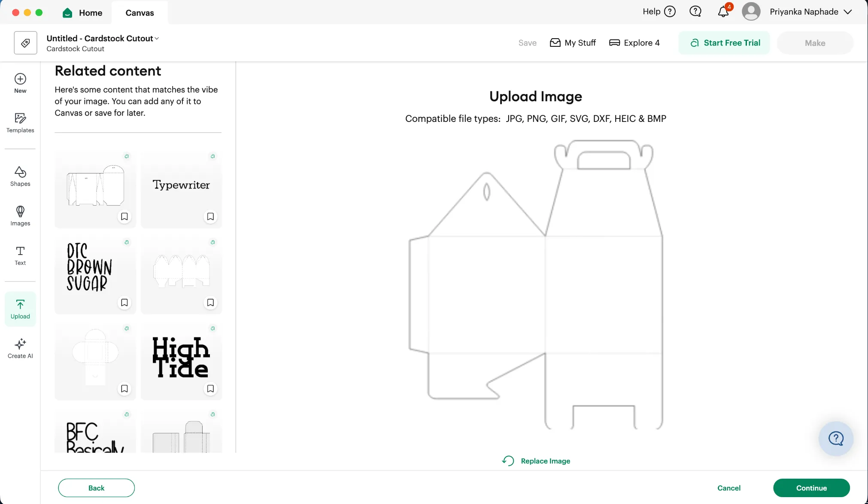Viewport: 868px width, 504px height.
Task: Click the Start Free Trial button
Action: (x=724, y=43)
